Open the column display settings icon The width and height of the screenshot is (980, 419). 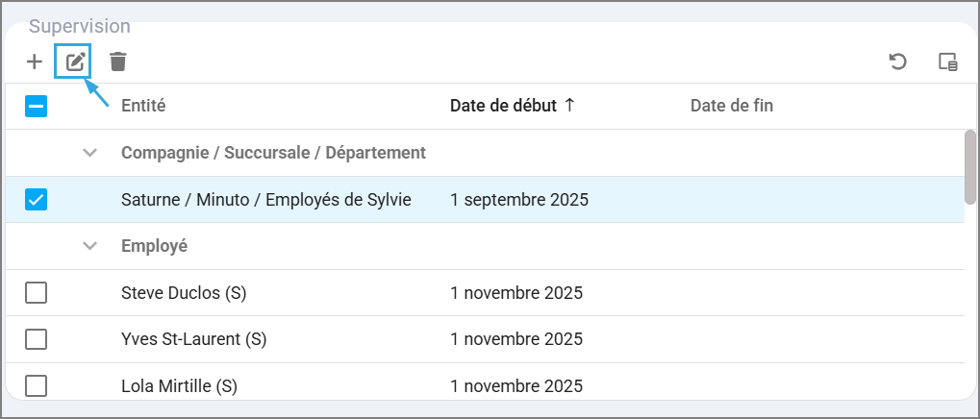point(948,62)
